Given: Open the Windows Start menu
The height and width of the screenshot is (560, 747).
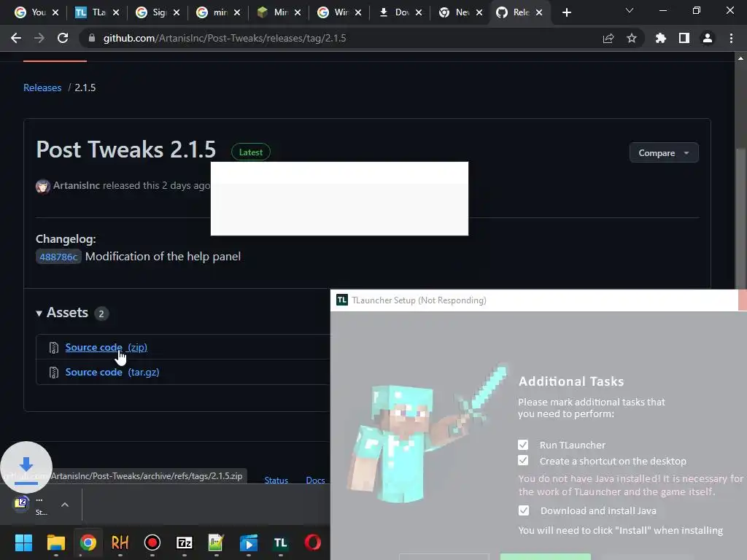Looking at the screenshot, I should coord(23,542).
